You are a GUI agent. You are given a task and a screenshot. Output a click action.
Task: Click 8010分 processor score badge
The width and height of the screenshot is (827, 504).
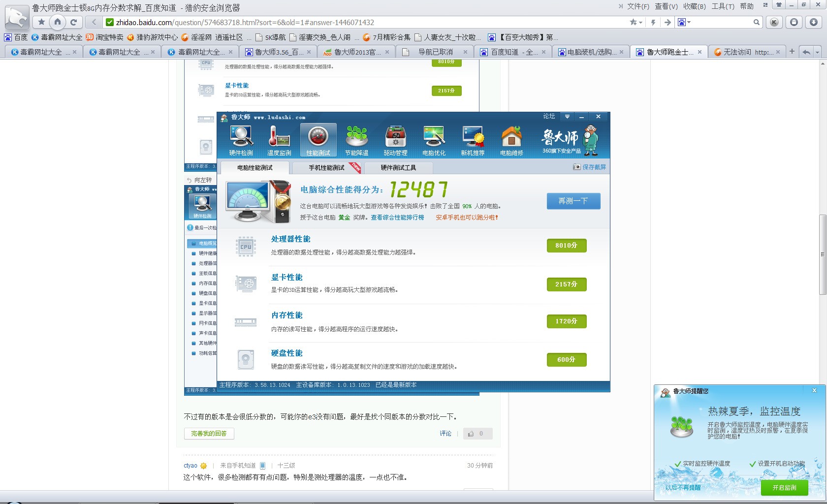coord(567,246)
